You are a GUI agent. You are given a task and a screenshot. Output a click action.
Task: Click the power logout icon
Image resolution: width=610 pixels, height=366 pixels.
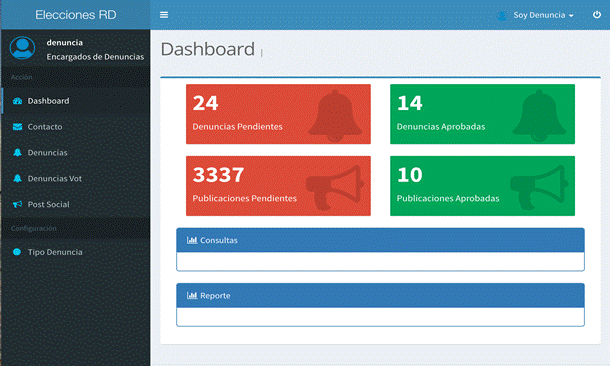(x=596, y=15)
